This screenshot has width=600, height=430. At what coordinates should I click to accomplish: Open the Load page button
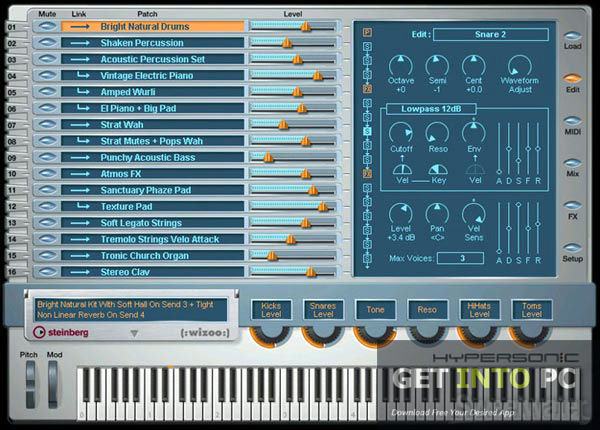pyautogui.click(x=572, y=36)
